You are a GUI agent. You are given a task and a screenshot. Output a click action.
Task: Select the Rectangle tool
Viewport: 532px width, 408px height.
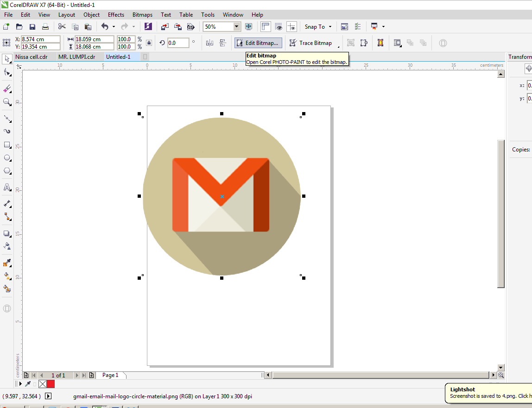click(x=7, y=145)
